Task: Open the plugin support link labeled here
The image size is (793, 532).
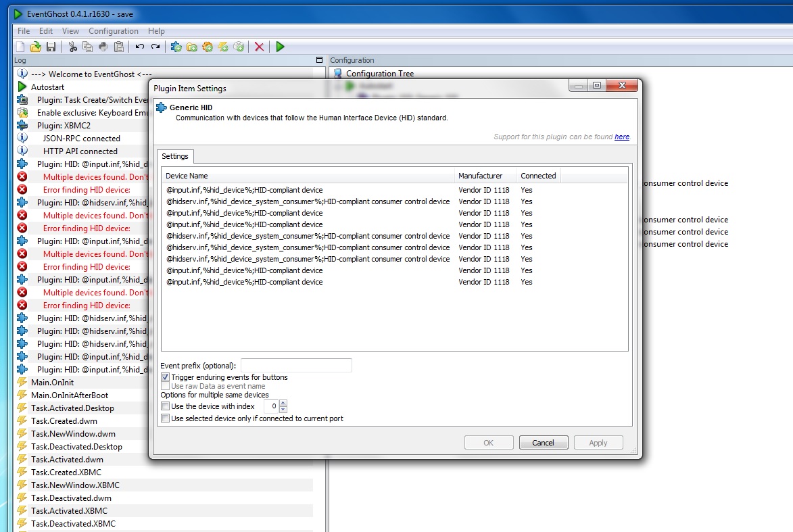Action: pos(622,137)
